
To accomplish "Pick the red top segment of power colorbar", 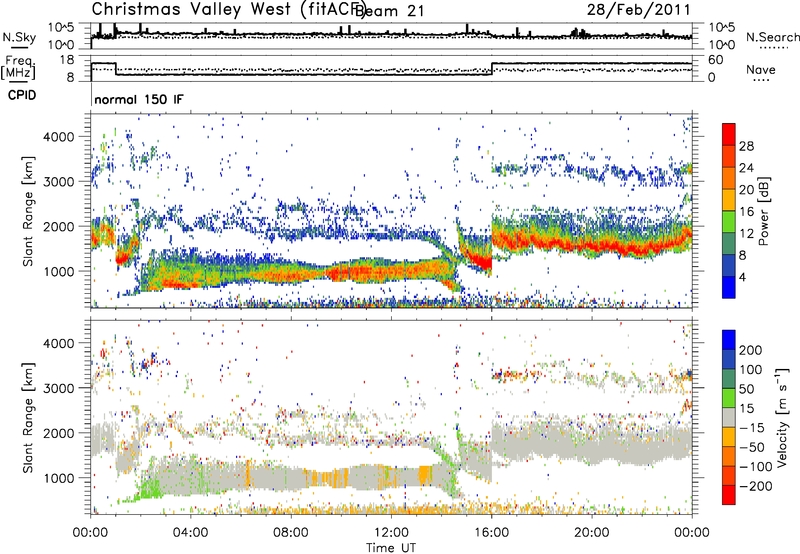I will point(729,134).
